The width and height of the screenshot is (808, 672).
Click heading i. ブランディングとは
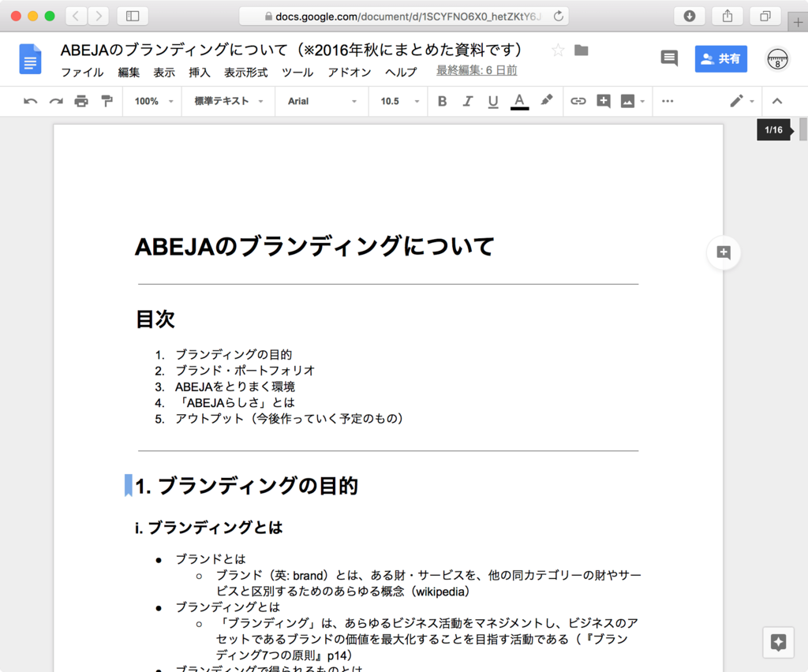208,528
